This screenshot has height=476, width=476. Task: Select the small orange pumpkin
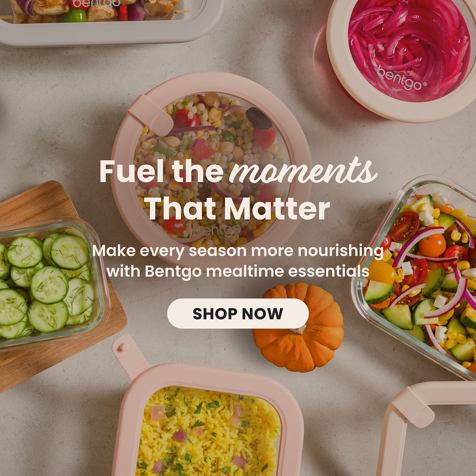tap(298, 327)
